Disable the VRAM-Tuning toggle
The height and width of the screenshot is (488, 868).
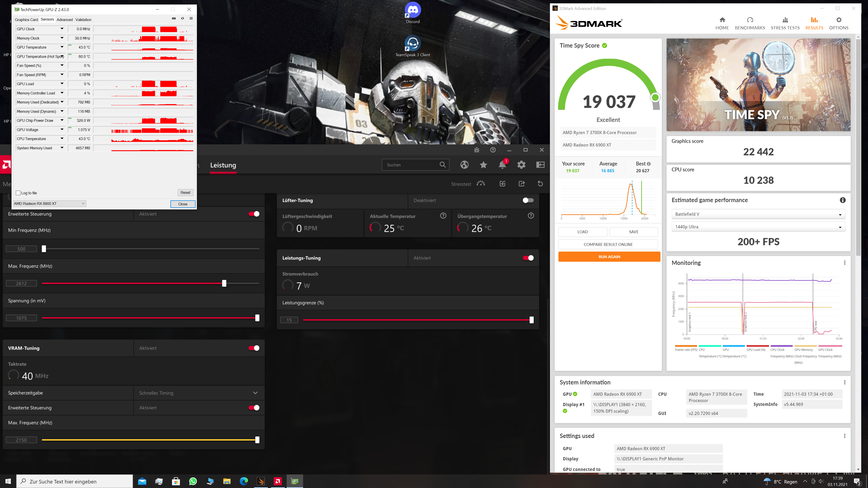tap(254, 348)
